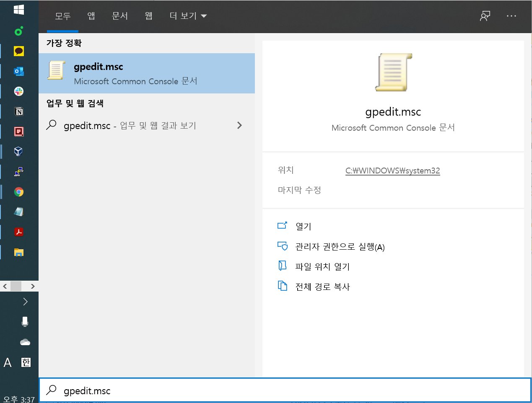
Task: Switch to the 웹 tab
Action: coord(149,16)
